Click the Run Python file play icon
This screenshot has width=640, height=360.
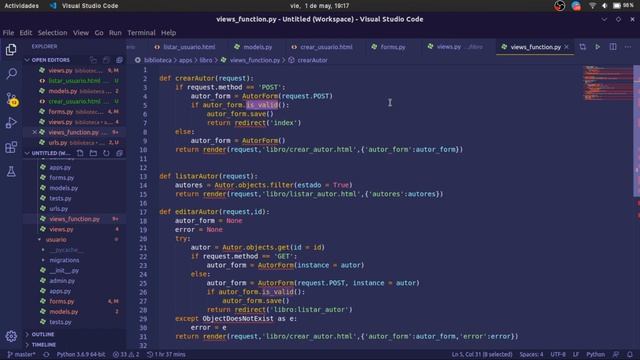[x=598, y=47]
